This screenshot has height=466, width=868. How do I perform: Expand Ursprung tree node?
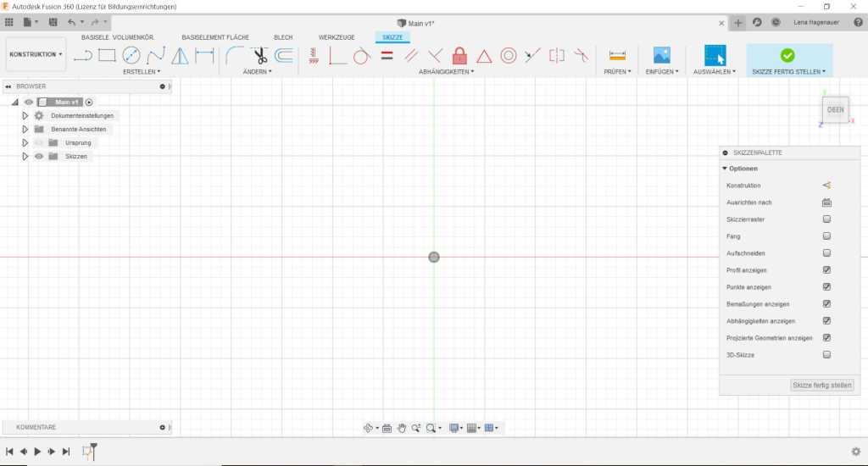(25, 143)
